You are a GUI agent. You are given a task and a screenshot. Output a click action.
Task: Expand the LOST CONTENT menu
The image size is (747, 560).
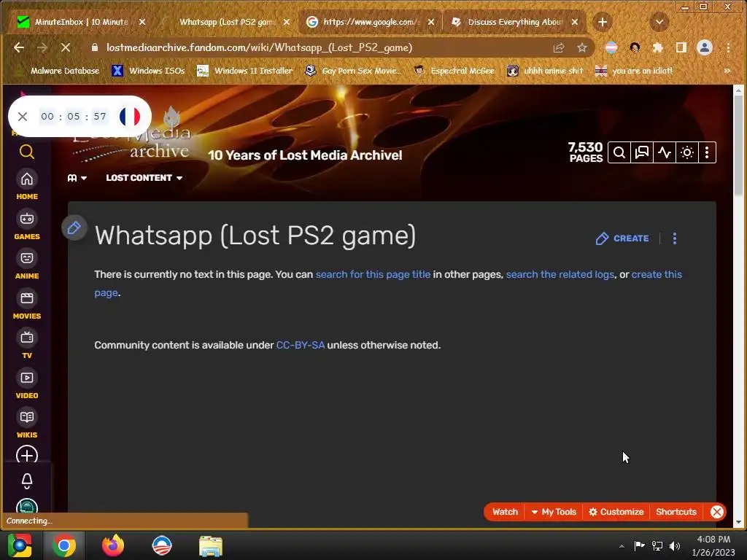pyautogui.click(x=144, y=178)
